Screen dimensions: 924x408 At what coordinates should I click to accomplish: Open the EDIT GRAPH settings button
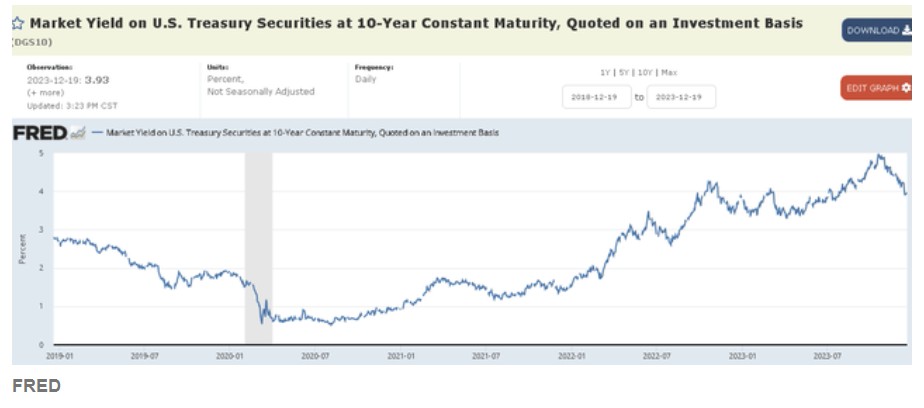878,88
